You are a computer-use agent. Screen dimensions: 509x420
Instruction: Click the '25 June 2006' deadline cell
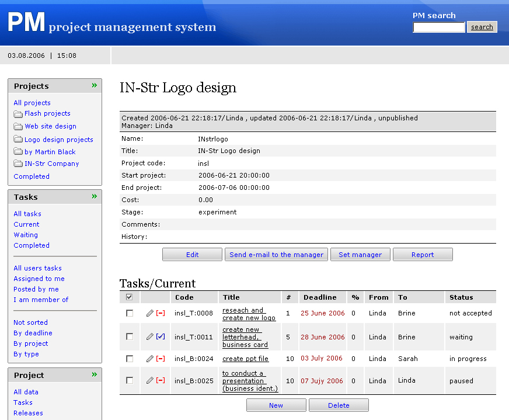323,313
